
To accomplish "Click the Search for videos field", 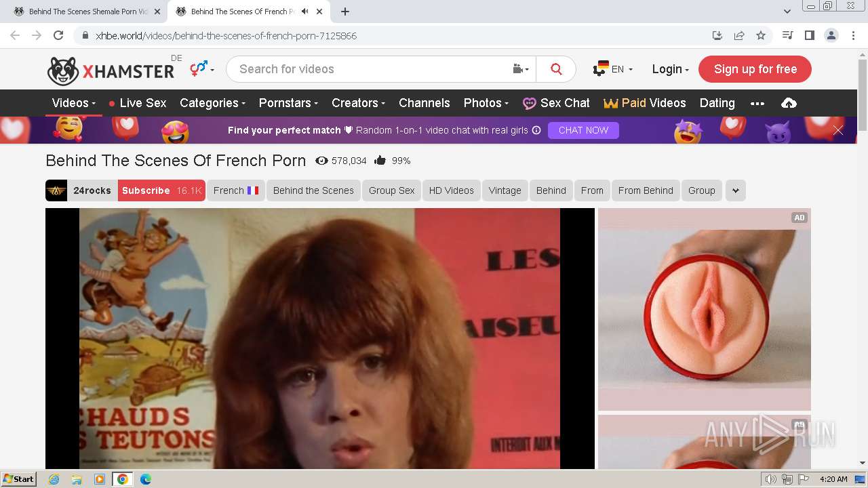I will click(x=370, y=69).
